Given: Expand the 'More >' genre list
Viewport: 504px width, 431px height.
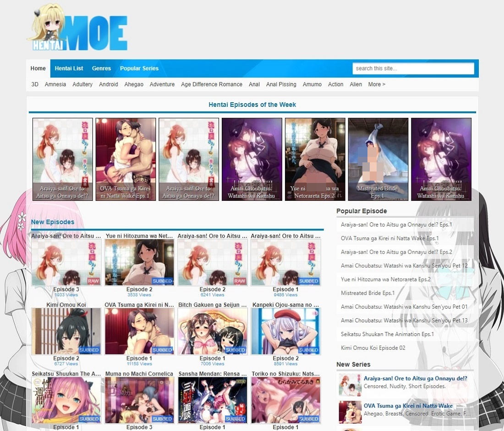Looking at the screenshot, I should pos(377,84).
